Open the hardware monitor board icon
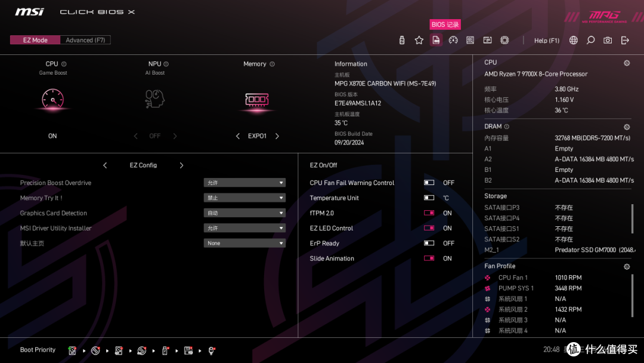The image size is (644, 363). pos(470,40)
